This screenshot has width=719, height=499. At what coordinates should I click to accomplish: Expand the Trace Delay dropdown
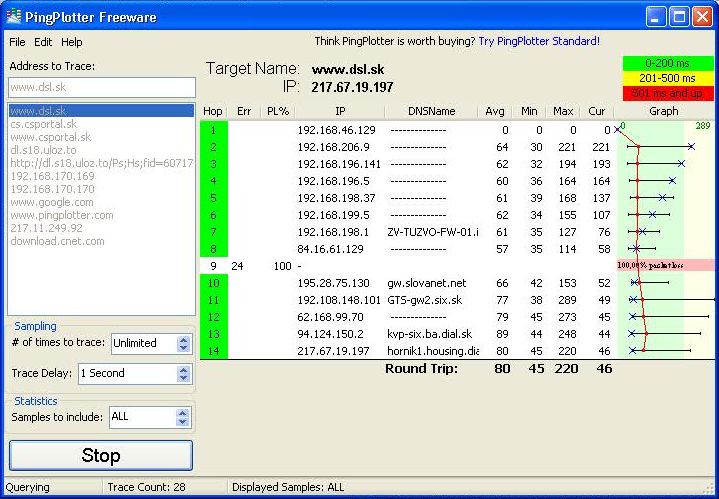[183, 373]
